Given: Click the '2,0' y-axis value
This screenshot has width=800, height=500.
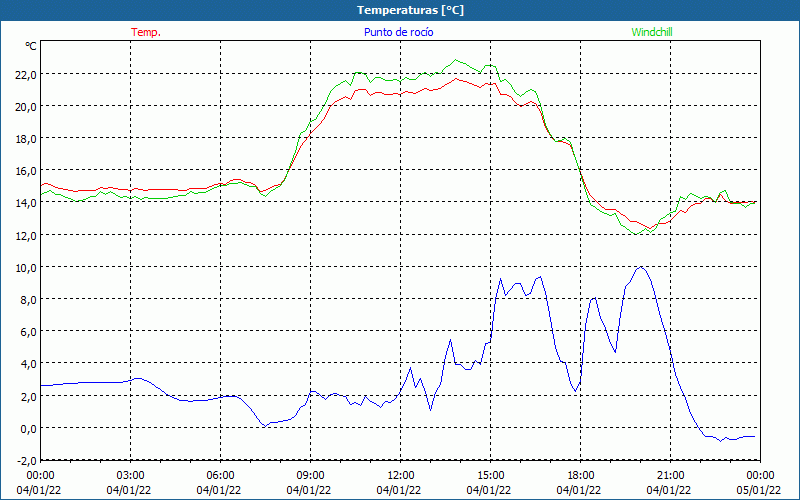Looking at the screenshot, I should [29, 396].
